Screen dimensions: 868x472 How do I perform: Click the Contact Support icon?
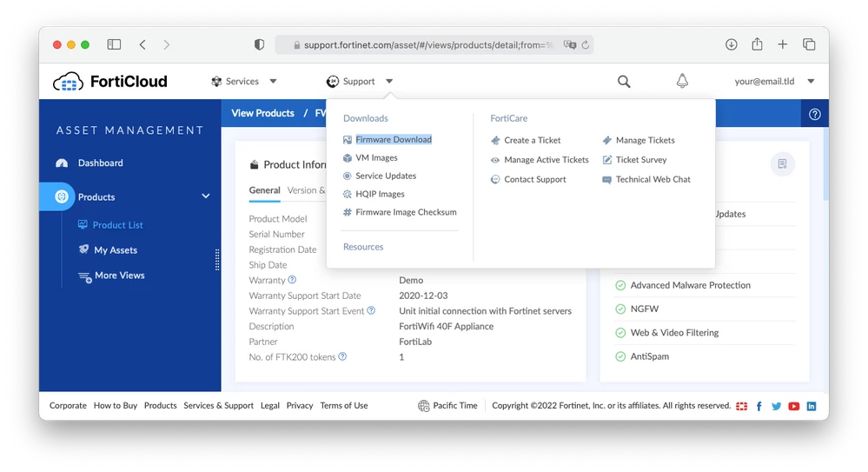pos(495,179)
